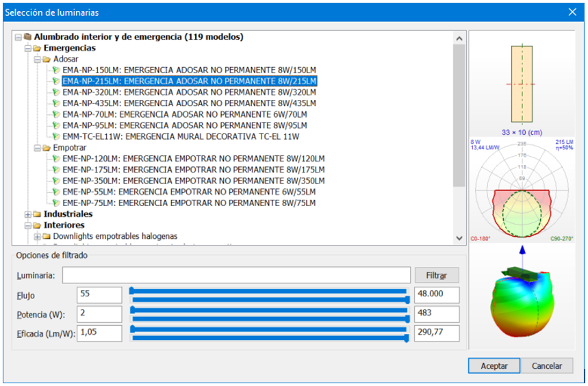The width and height of the screenshot is (588, 386).
Task: Expand Downlights empotrables halogenas node
Action: 37,236
